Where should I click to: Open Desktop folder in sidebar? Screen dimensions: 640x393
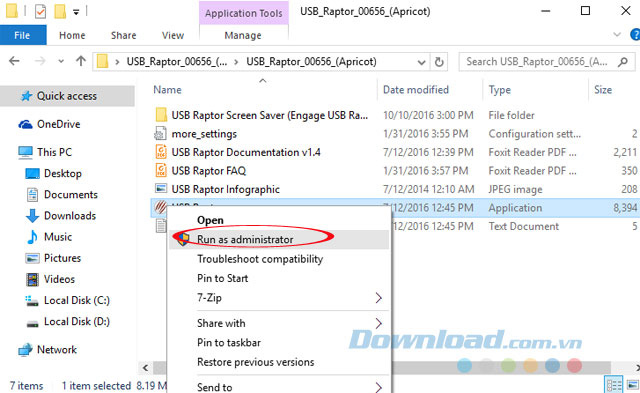point(62,173)
